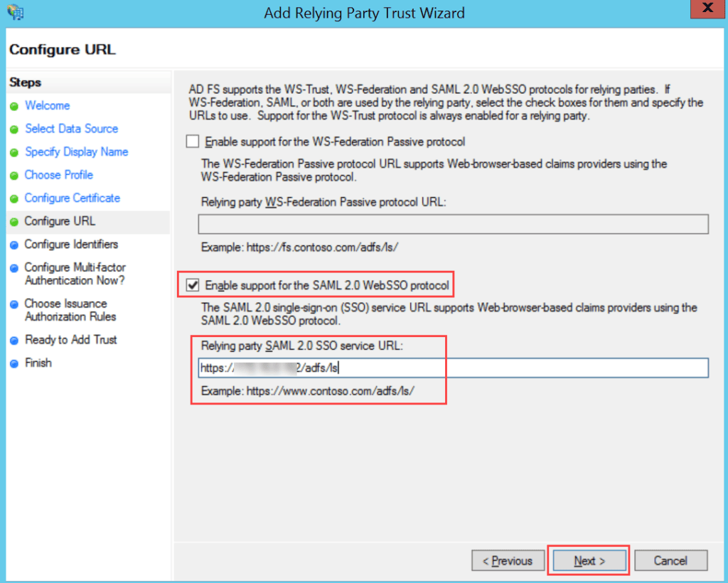Cancel the Add Relying Party Trust wizard

(x=670, y=560)
